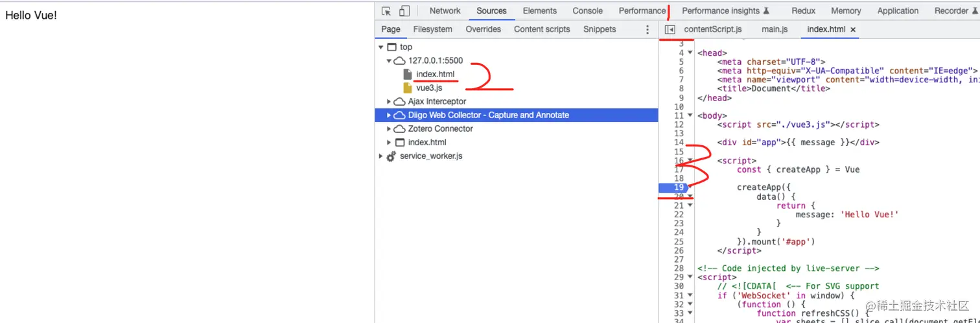Screen dimensions: 980x323
Task: Hide the navigator sidebar icon
Action: (x=670, y=29)
